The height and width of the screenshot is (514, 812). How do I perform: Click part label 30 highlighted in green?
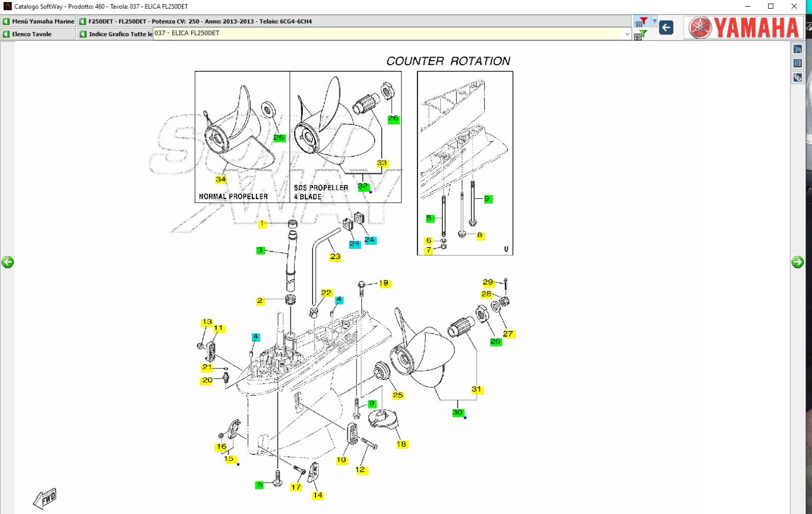[458, 413]
